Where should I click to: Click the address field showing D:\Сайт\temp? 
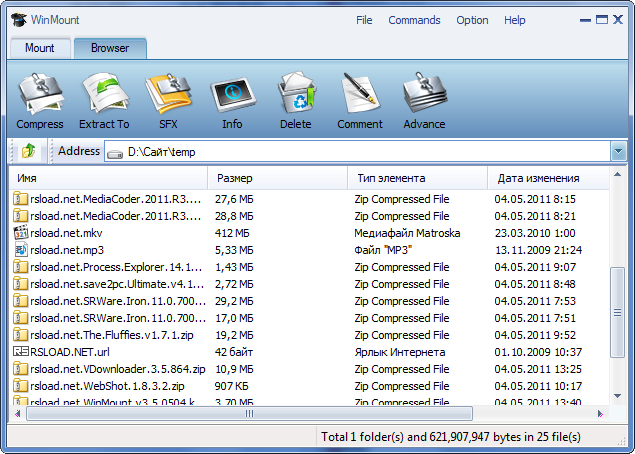[358, 151]
